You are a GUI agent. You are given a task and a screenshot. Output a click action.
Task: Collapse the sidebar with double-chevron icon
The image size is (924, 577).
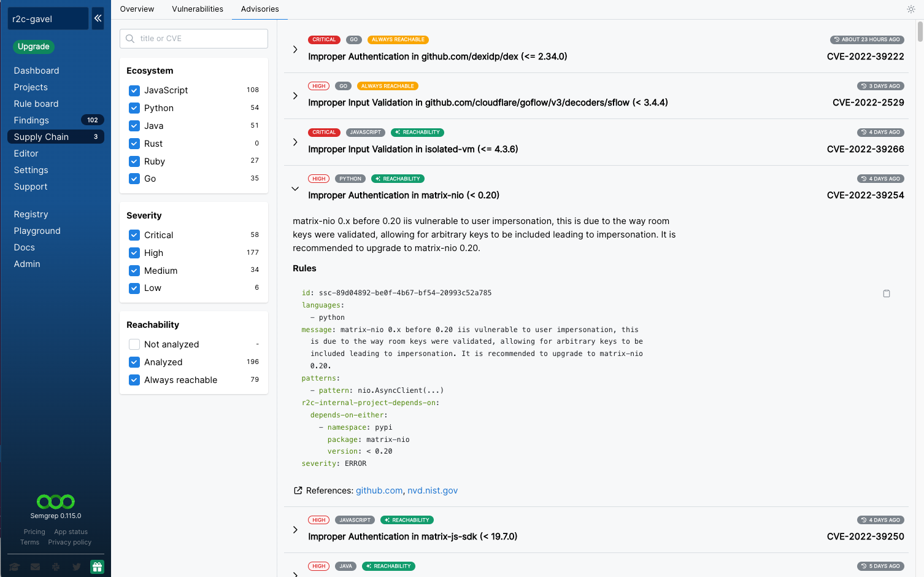pos(98,18)
